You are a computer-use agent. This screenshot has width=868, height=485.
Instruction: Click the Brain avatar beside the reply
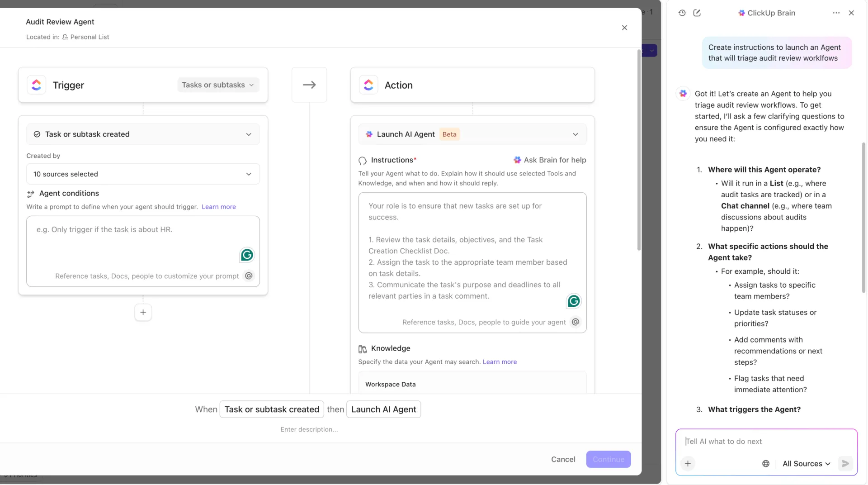pyautogui.click(x=683, y=94)
